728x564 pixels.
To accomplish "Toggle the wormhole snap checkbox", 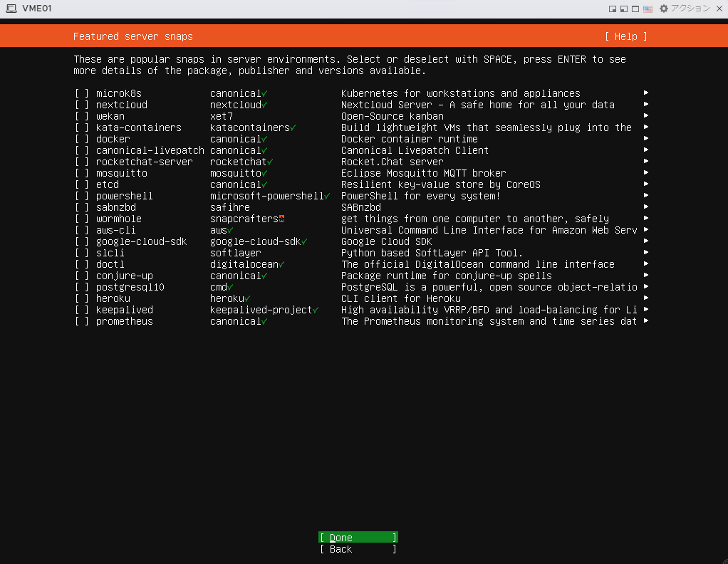I will click(82, 219).
